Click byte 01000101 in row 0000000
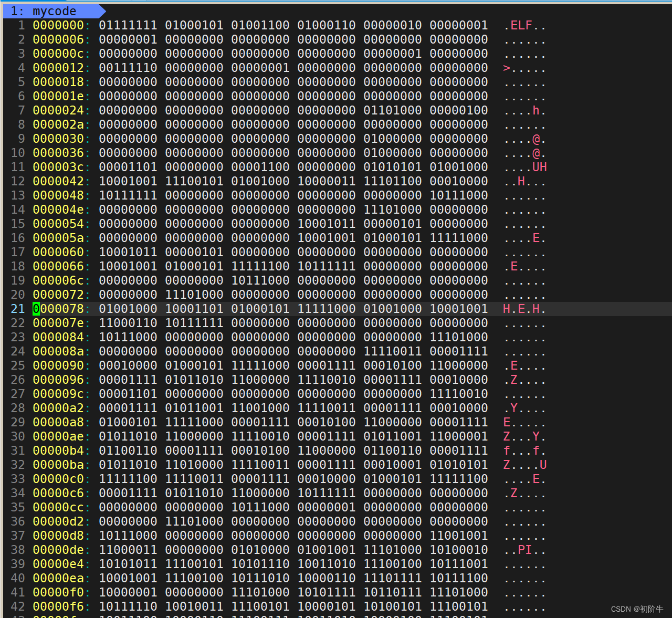Screen dimensions: 672x618 pyautogui.click(x=194, y=25)
